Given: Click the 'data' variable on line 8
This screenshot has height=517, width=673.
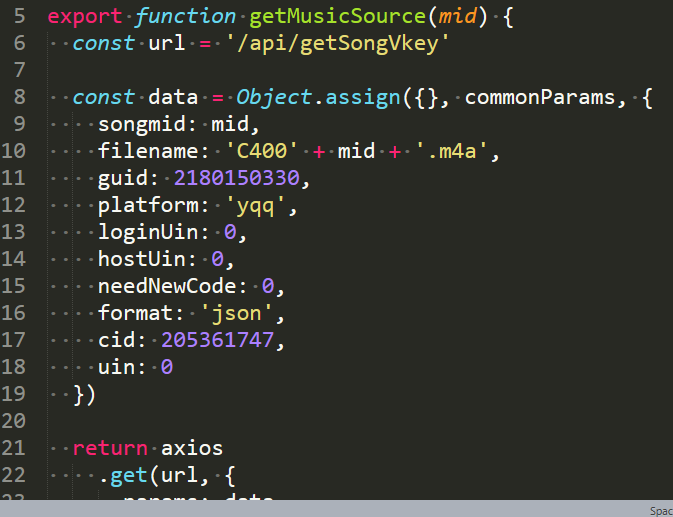Looking at the screenshot, I should pyautogui.click(x=173, y=97).
